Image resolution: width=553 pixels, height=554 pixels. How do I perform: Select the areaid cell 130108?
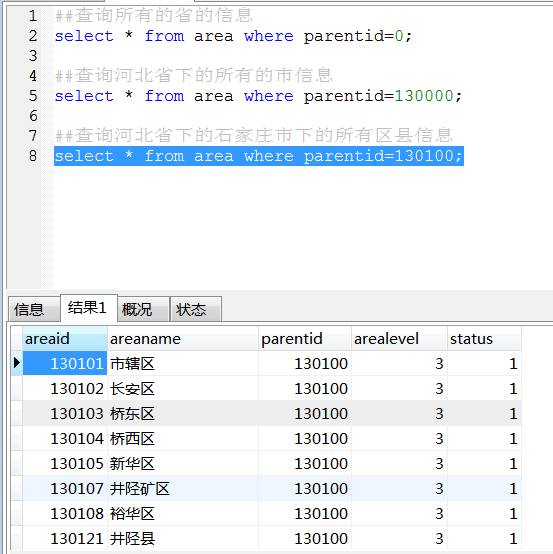pos(65,514)
